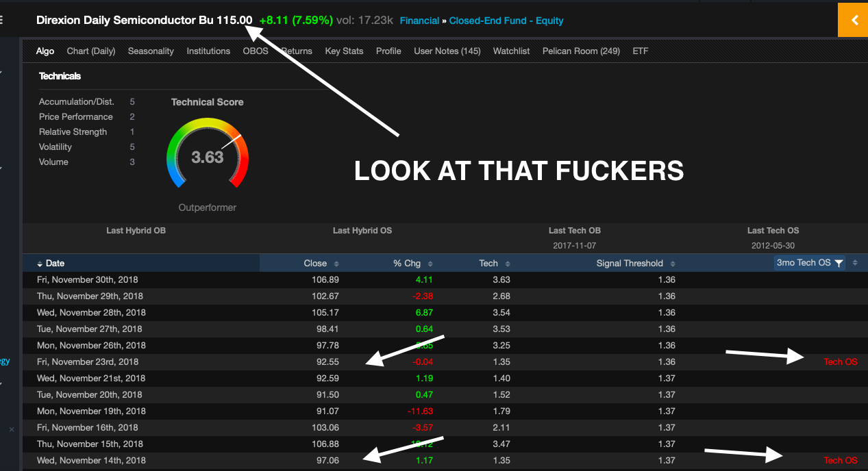Select row Thu, November 29th, 2018

(445, 296)
